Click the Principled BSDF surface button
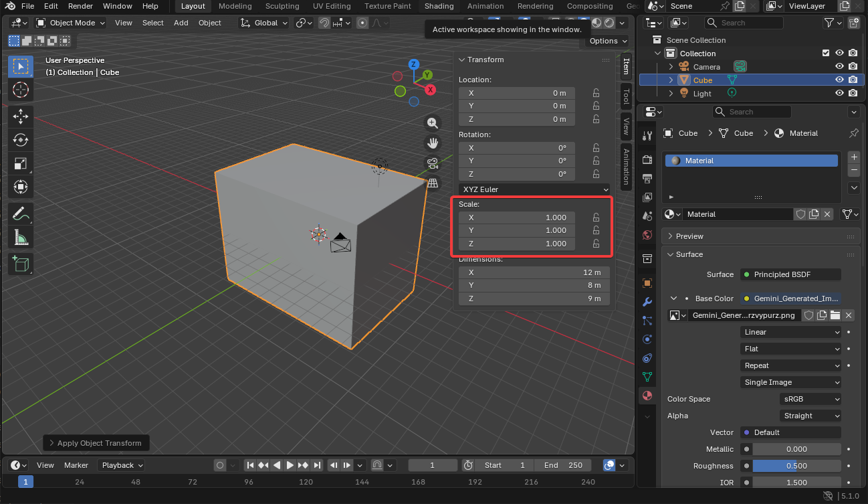The height and width of the screenshot is (504, 868). [790, 274]
